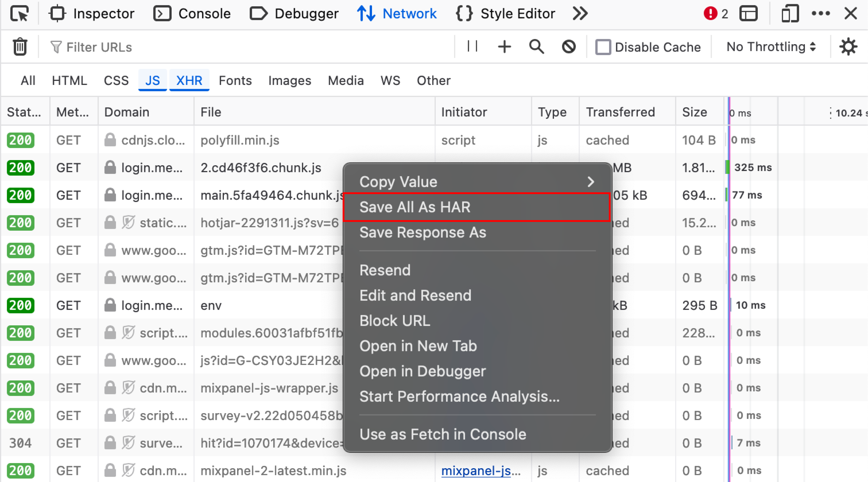Sort by Type column header
The image size is (868, 482).
click(x=555, y=112)
